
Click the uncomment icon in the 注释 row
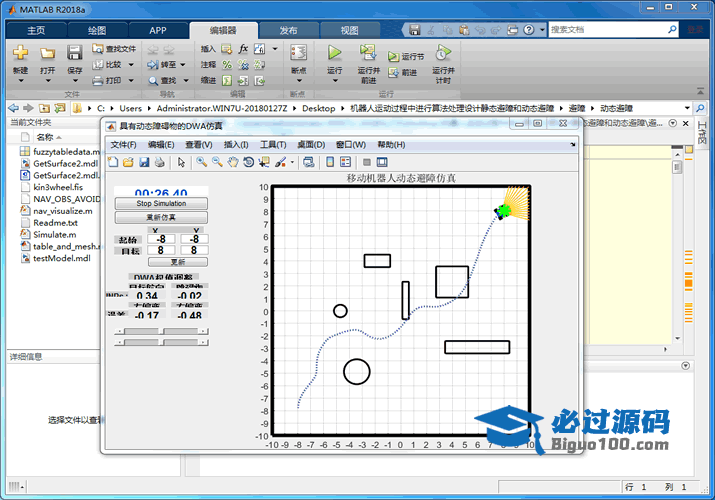(243, 65)
